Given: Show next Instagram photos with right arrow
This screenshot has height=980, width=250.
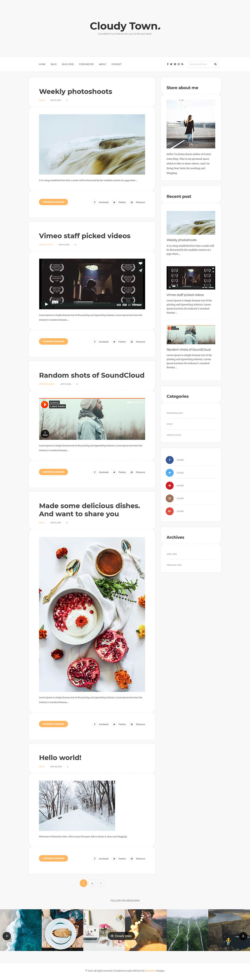Looking at the screenshot, I should [243, 936].
